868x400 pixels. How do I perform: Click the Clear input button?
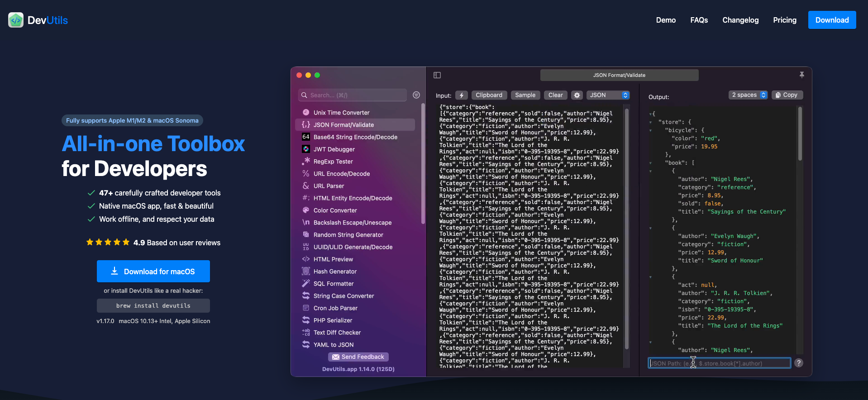(x=556, y=95)
